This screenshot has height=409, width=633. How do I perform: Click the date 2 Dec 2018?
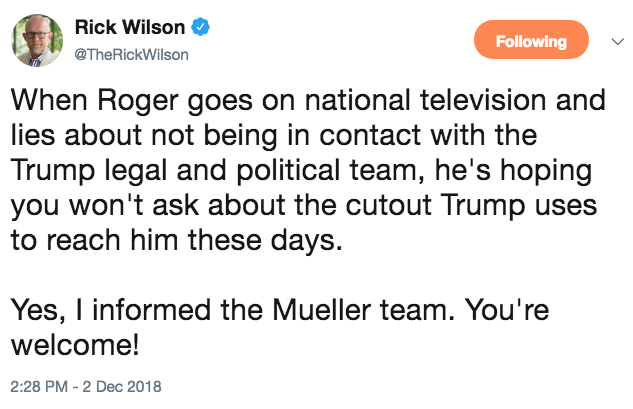122,386
